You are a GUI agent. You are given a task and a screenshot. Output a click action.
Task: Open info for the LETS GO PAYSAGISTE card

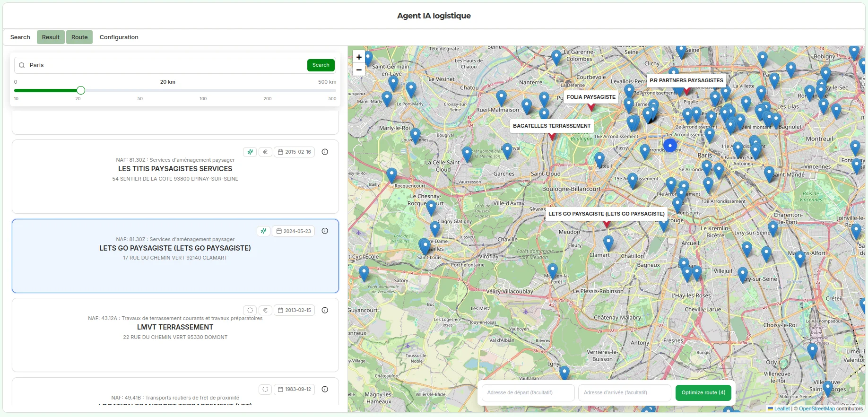tap(325, 231)
